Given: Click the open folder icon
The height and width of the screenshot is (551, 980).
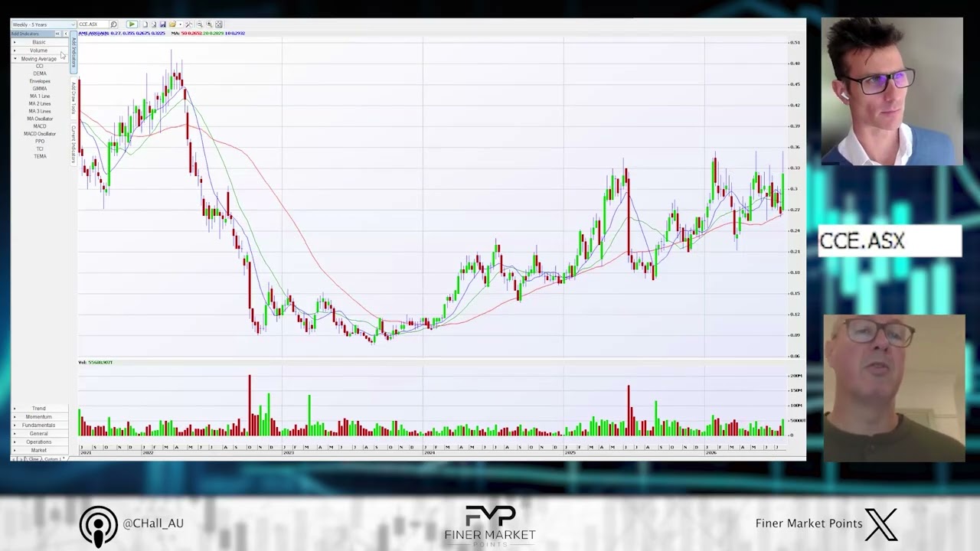Looking at the screenshot, I should click(172, 24).
